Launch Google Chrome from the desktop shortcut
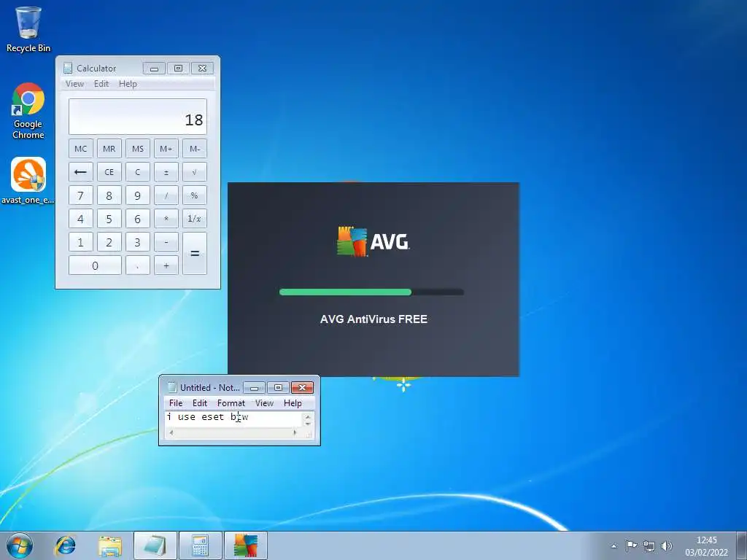The image size is (747, 560). point(28,111)
